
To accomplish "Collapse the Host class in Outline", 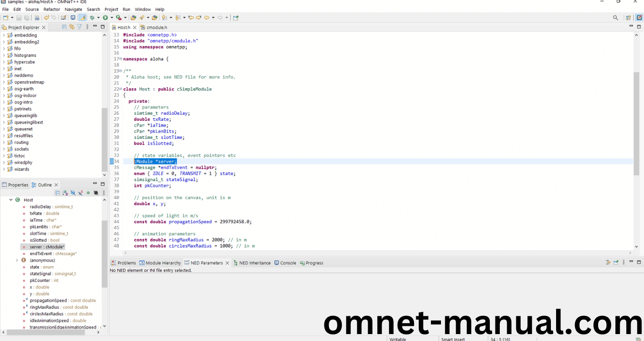I will (11, 200).
